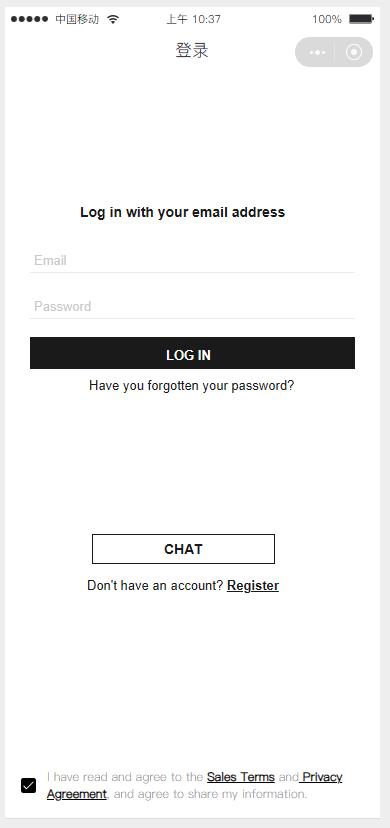The height and width of the screenshot is (828, 390).
Task: Focus the Email input field
Action: (192, 260)
